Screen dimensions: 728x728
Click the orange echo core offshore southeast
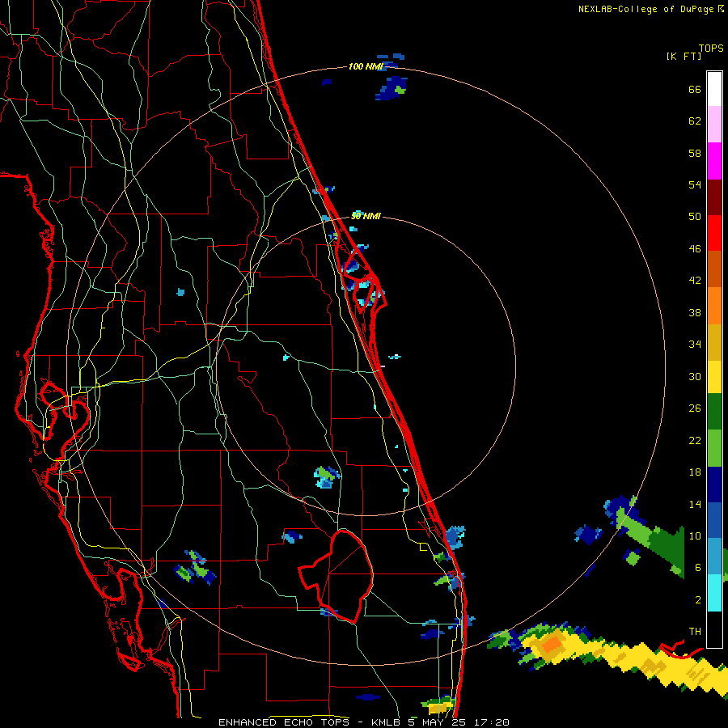pyautogui.click(x=552, y=645)
